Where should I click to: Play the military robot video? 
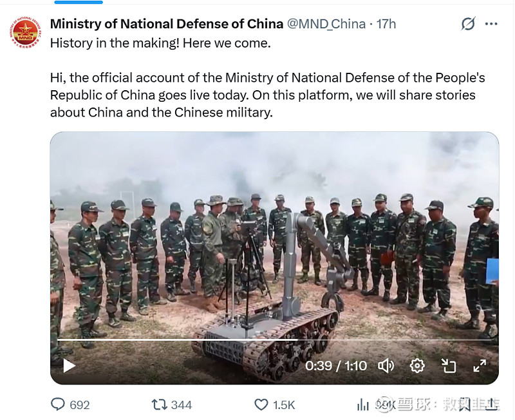pos(69,366)
